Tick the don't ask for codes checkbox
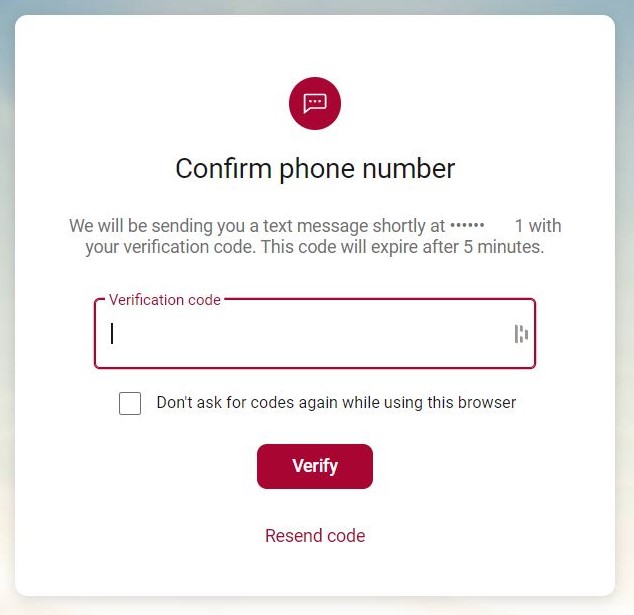The width and height of the screenshot is (634, 615). [x=130, y=403]
